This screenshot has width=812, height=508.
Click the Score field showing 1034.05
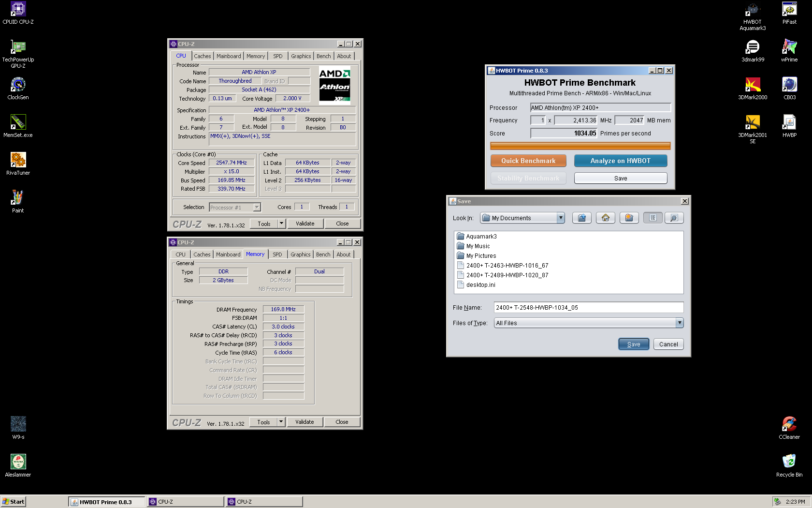pyautogui.click(x=564, y=133)
